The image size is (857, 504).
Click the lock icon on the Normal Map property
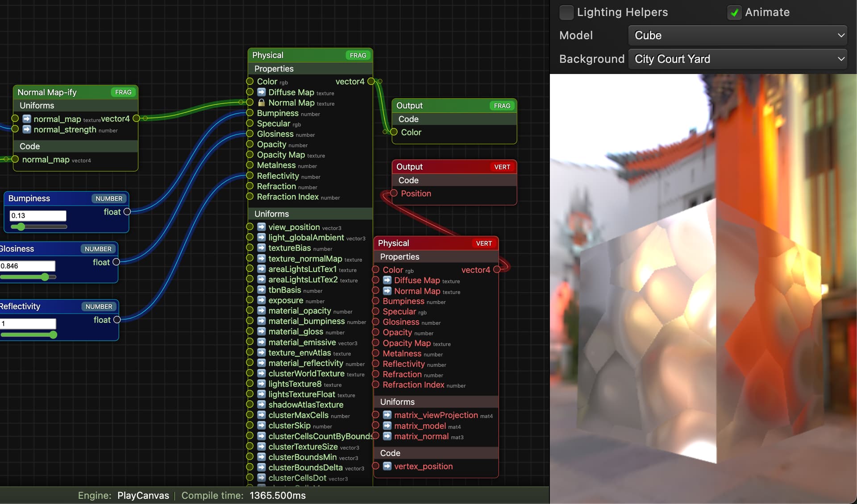click(x=261, y=103)
